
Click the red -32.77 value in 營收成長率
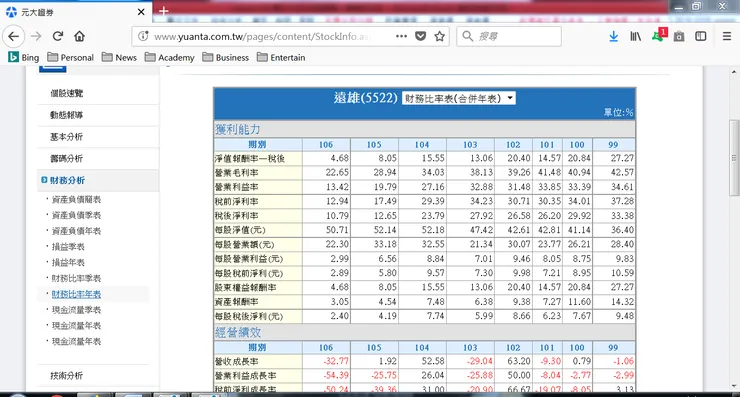point(336,361)
